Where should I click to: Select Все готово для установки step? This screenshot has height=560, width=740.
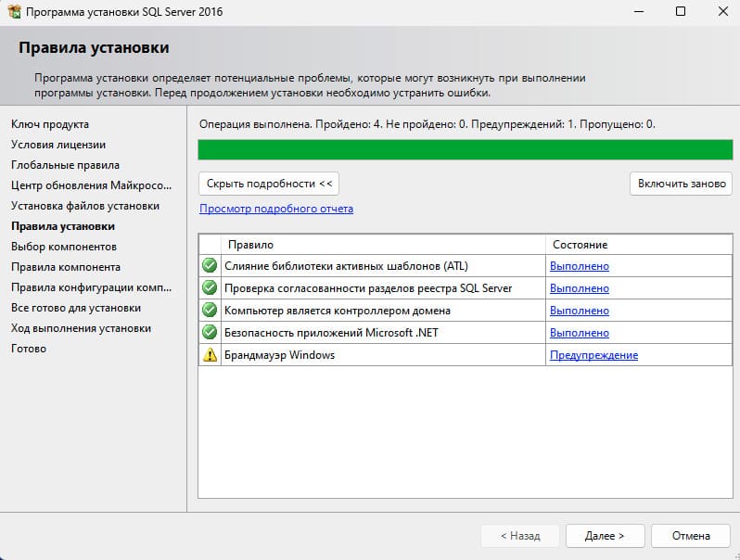click(76, 308)
